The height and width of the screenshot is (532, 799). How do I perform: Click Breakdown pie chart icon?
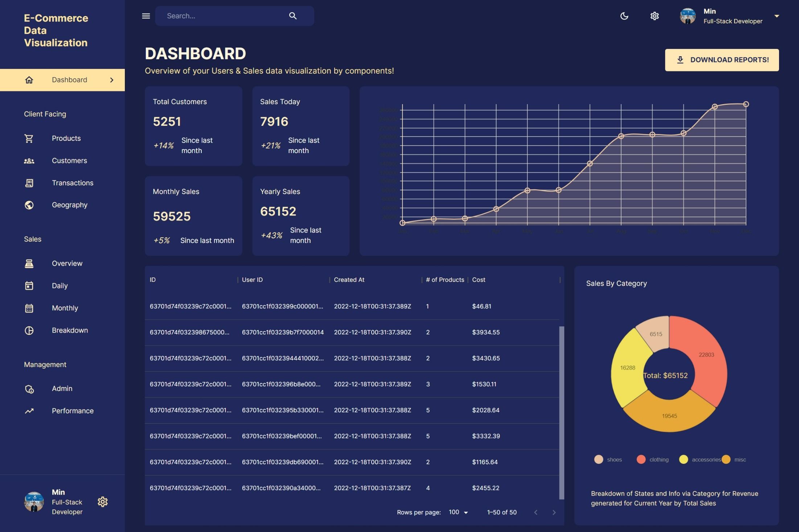(29, 330)
